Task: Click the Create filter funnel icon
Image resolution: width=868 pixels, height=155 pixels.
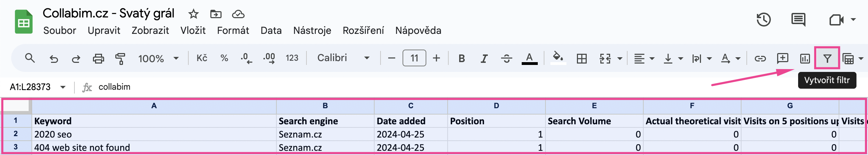Action: tap(827, 58)
